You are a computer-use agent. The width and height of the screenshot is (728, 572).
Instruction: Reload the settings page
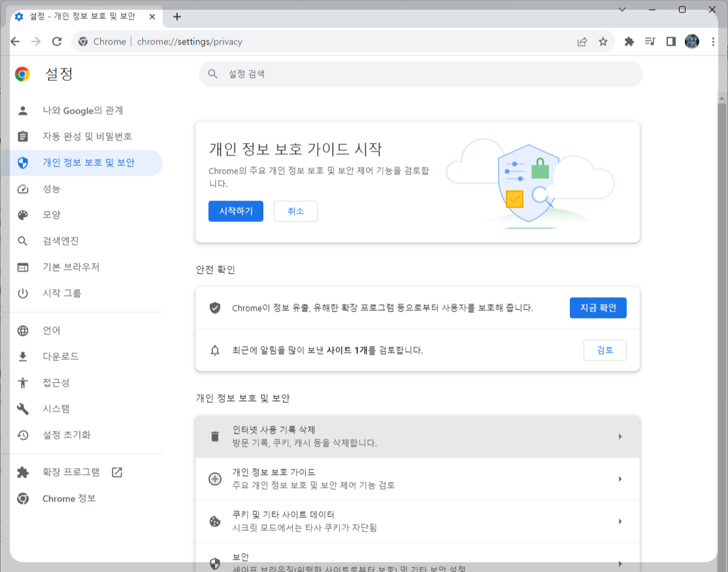click(57, 42)
